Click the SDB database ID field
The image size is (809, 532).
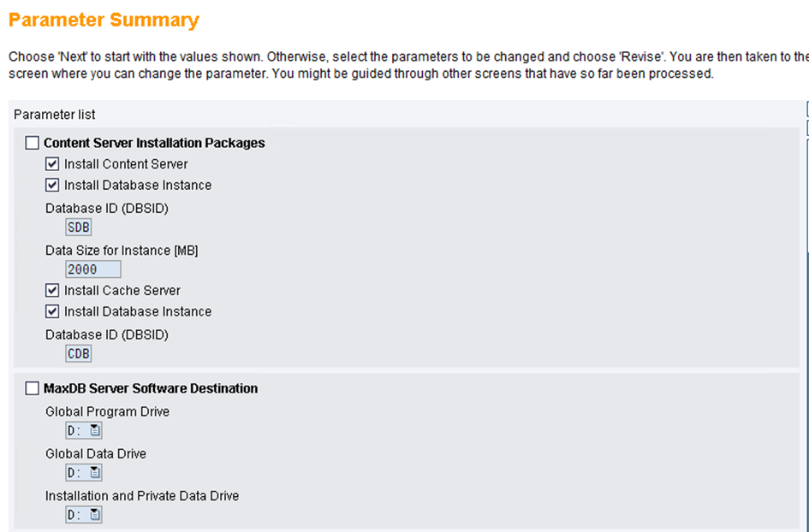(x=79, y=228)
